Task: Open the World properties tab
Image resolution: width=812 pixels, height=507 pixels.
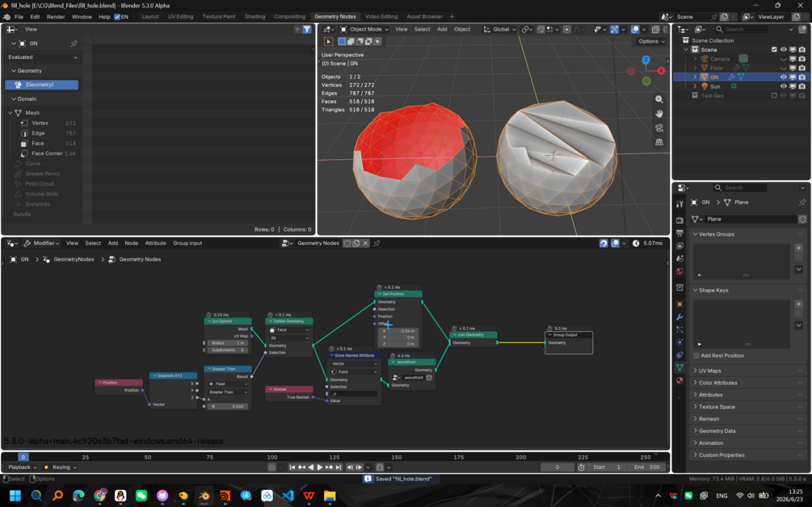Action: click(x=679, y=271)
